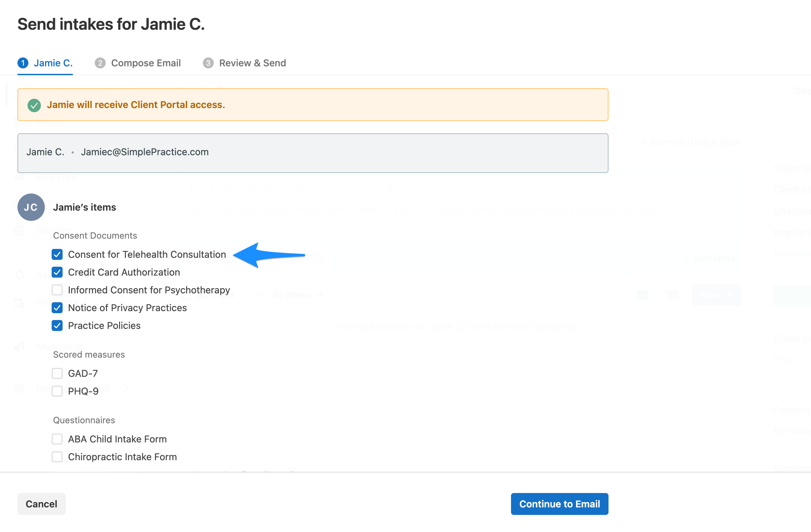Click the green checkmark portal access icon
Screen dimensions: 811x532
click(34, 105)
